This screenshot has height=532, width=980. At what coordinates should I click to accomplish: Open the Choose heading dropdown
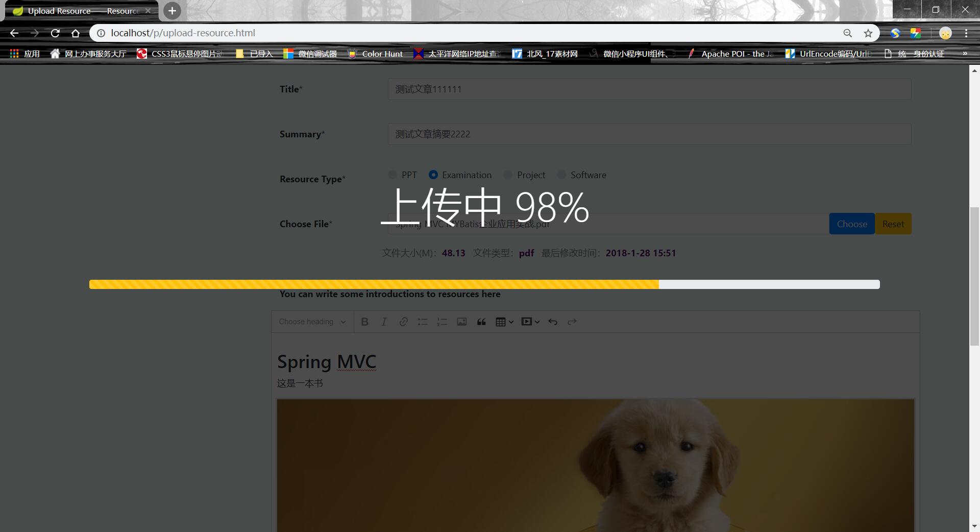click(312, 322)
